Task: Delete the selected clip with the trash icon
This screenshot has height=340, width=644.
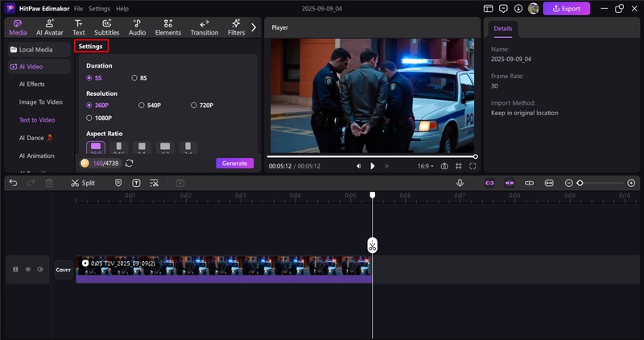Action: [49, 183]
